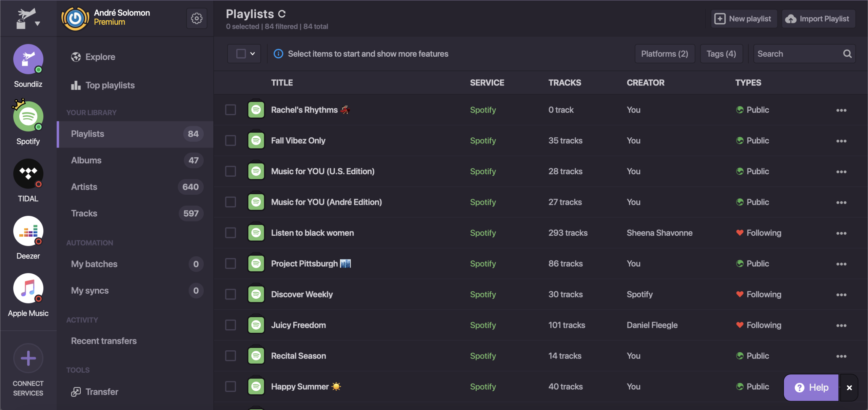This screenshot has height=410, width=868.
Task: Select the Spotify service icon in sidebar
Action: [28, 116]
